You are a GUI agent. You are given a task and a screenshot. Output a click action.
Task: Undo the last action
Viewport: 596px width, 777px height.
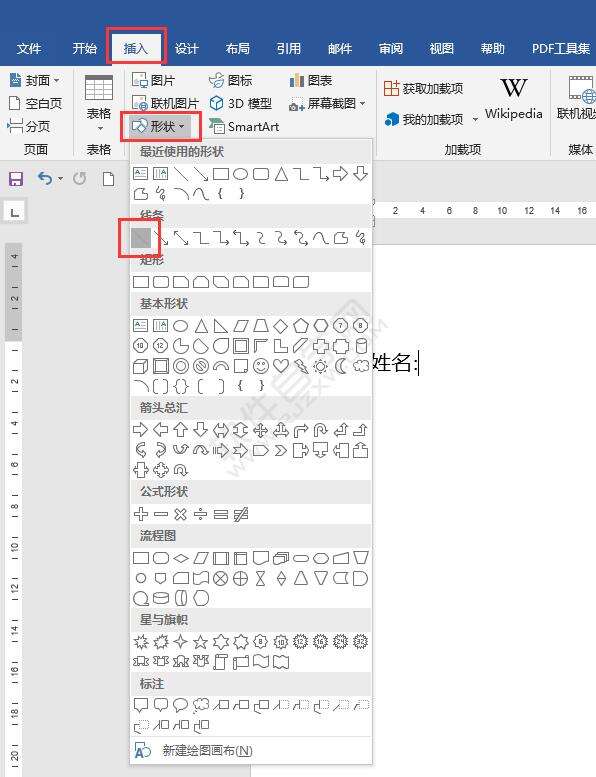tap(45, 178)
